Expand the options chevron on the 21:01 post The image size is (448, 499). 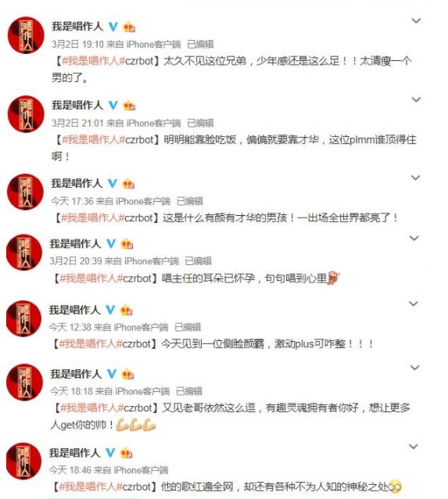coord(416,99)
